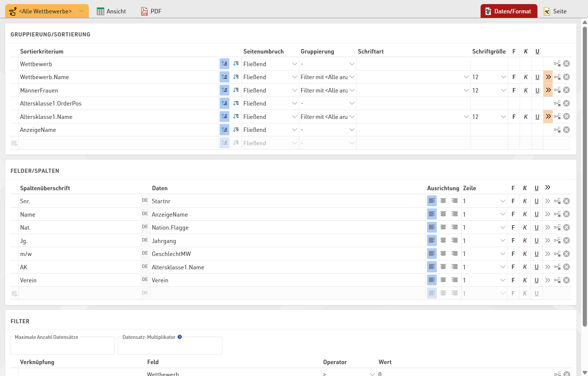This screenshot has height=376, width=588.
Task: Click Datensatz-Multiplikator help icon
Action: pos(180,337)
